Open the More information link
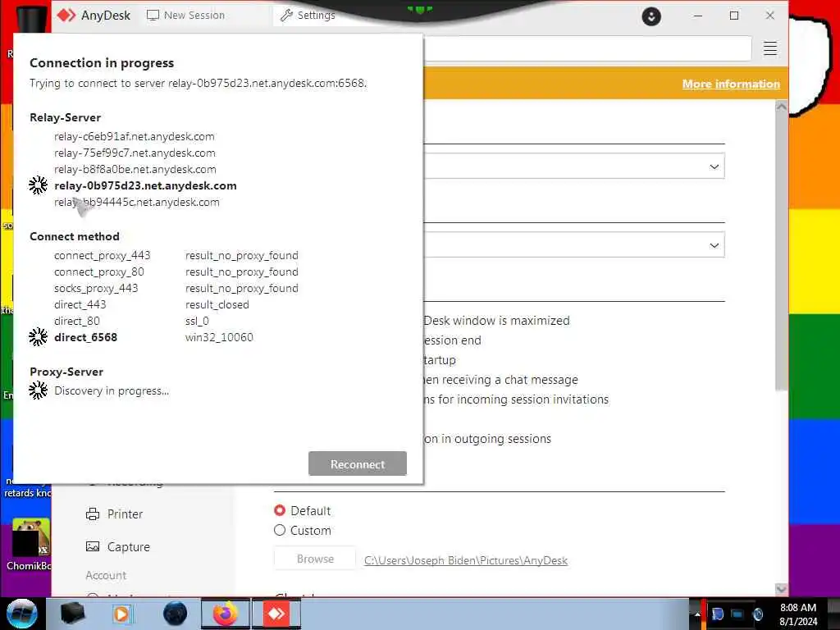The height and width of the screenshot is (630, 840). coord(731,84)
